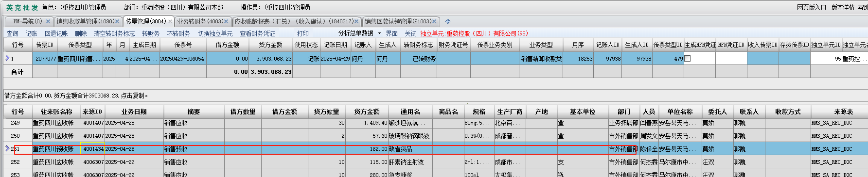Click 切换独立单元 in the toolbar
This screenshot has width=868, height=177.
point(215,33)
